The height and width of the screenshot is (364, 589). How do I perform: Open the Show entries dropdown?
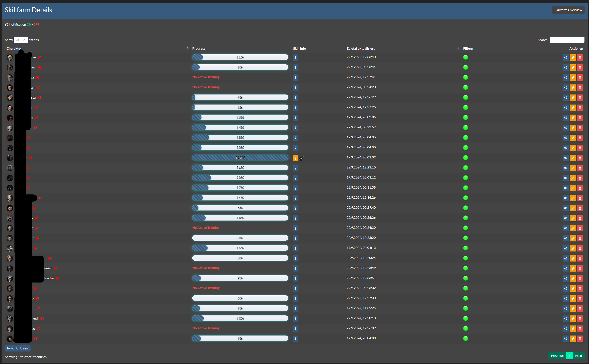click(21, 40)
